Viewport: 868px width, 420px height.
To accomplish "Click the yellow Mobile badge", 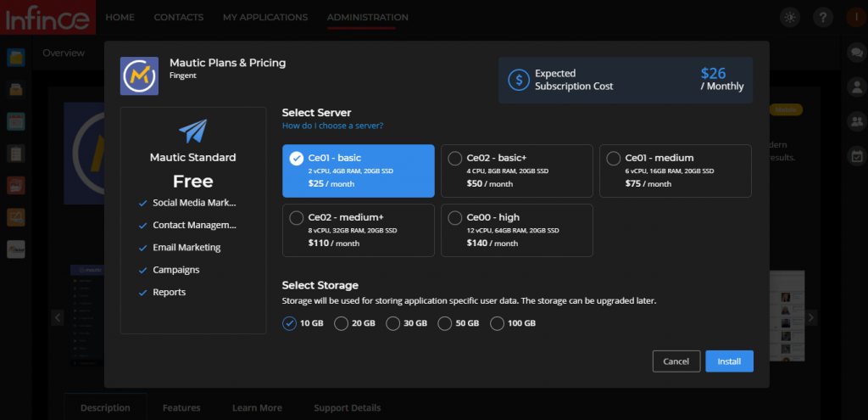I will coord(786,109).
